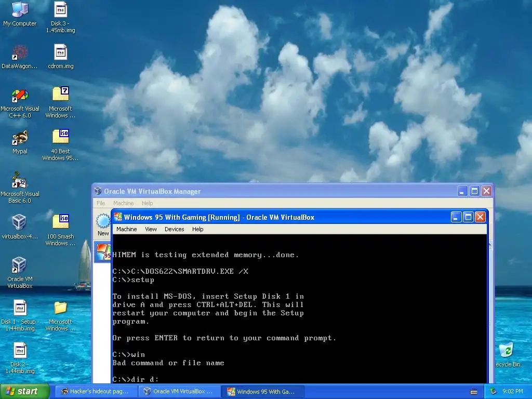Select Windows 95 VM entry in Manager list

(x=102, y=253)
